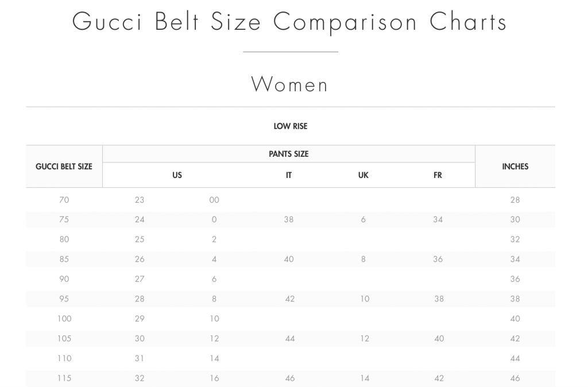This screenshot has width=588, height=387.
Task: Click the INCHES column header
Action: tap(515, 167)
